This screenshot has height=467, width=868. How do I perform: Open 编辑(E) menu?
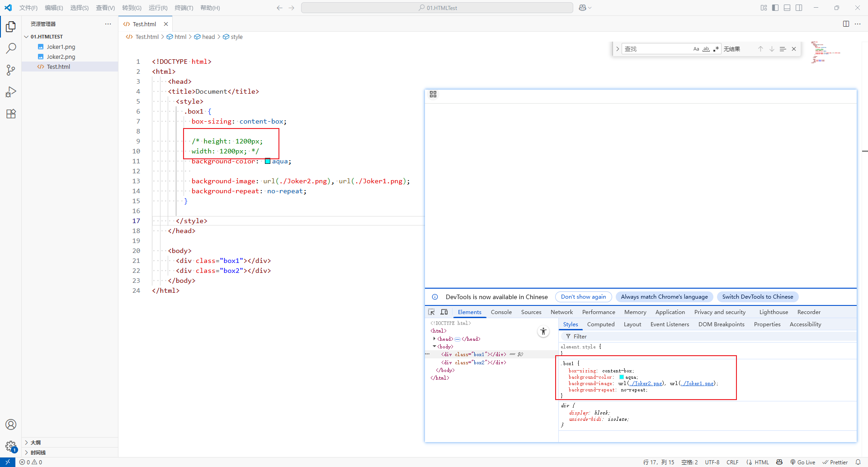coord(54,8)
